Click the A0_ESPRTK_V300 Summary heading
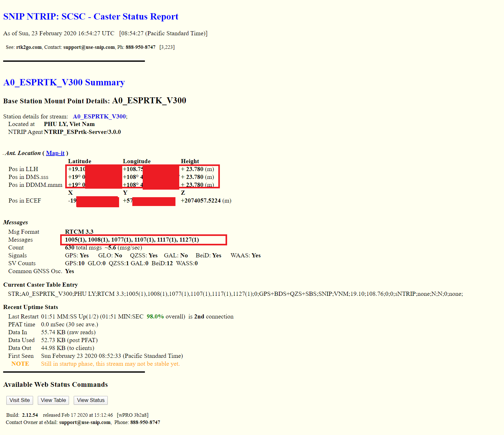Viewport: 504px width, 435px height. [x=64, y=82]
